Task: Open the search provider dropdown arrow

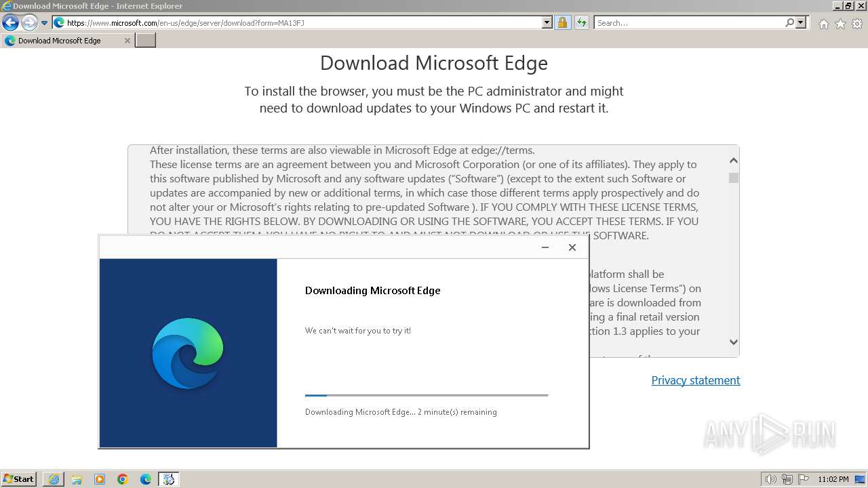Action: [801, 22]
